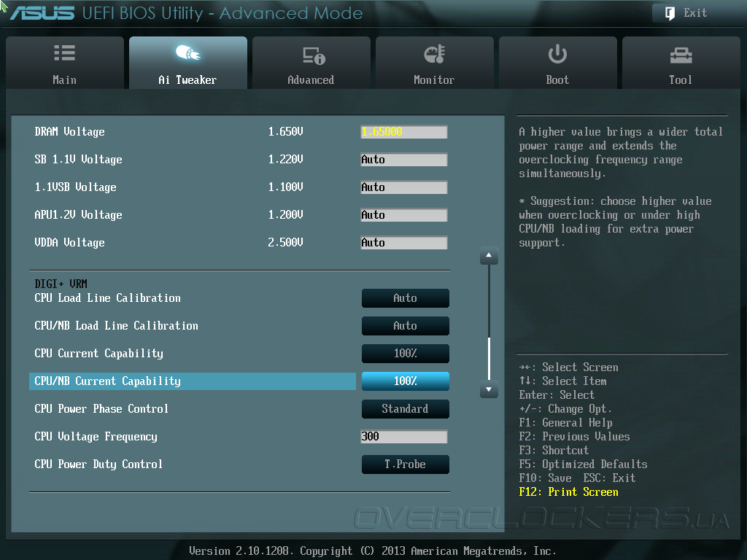Click the CPU Voltage Frequency 300 field
Screen dimensions: 747x560
404,437
